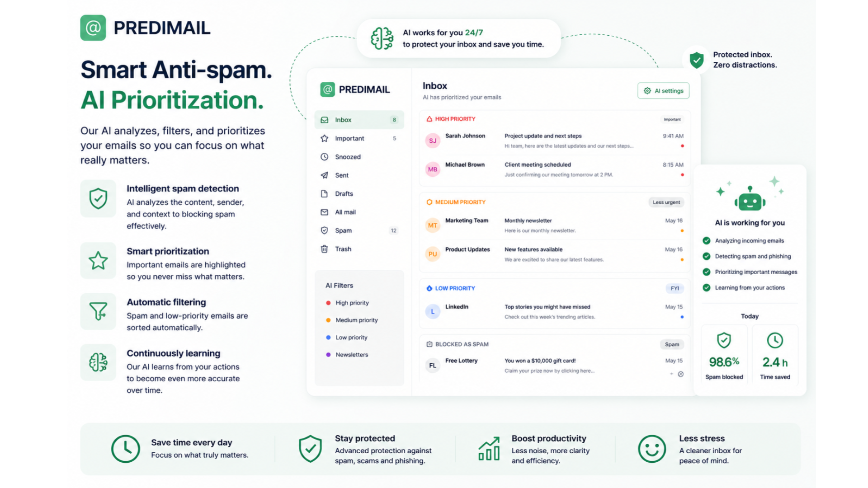Click the FL avatar
Viewport: 868px width, 488px height.
(x=433, y=366)
